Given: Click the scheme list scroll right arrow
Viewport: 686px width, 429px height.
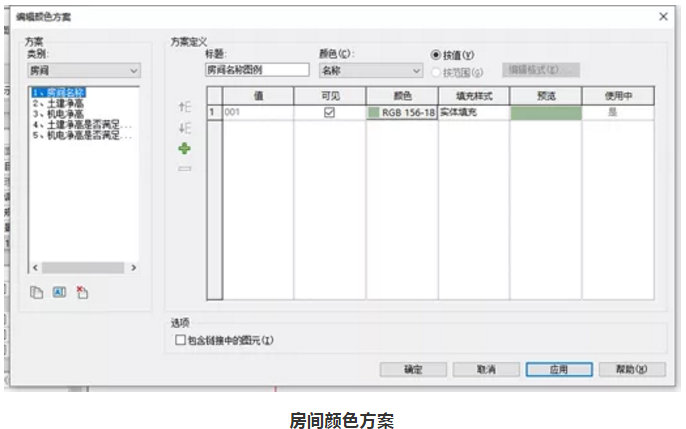Looking at the screenshot, I should point(133,268).
